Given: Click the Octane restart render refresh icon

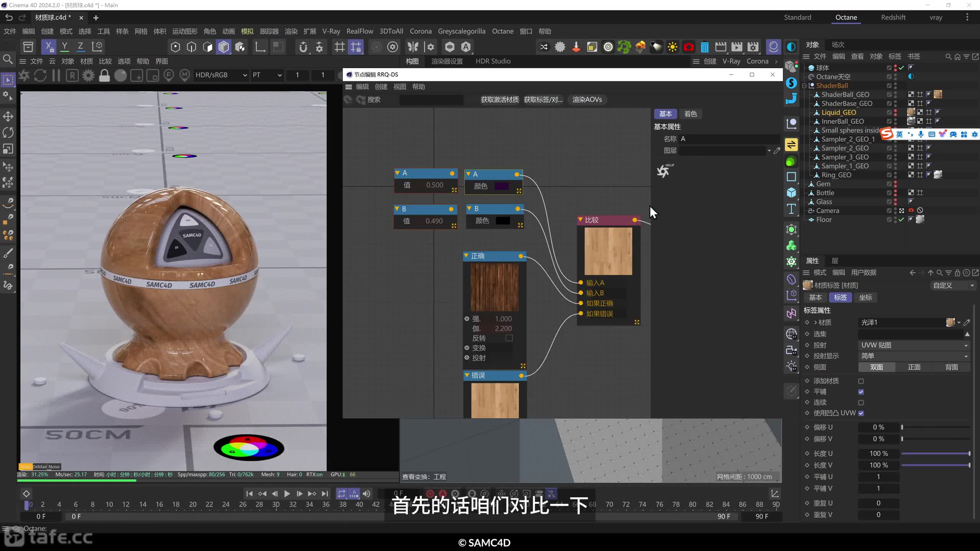Looking at the screenshot, I should (x=40, y=75).
